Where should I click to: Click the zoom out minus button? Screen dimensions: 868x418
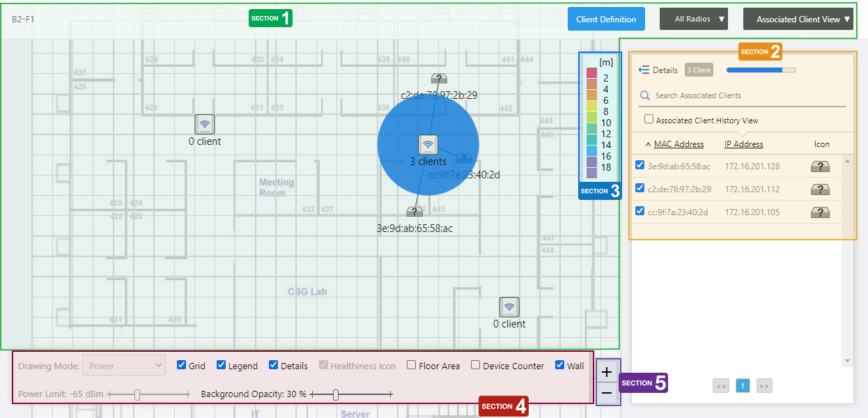coord(607,393)
